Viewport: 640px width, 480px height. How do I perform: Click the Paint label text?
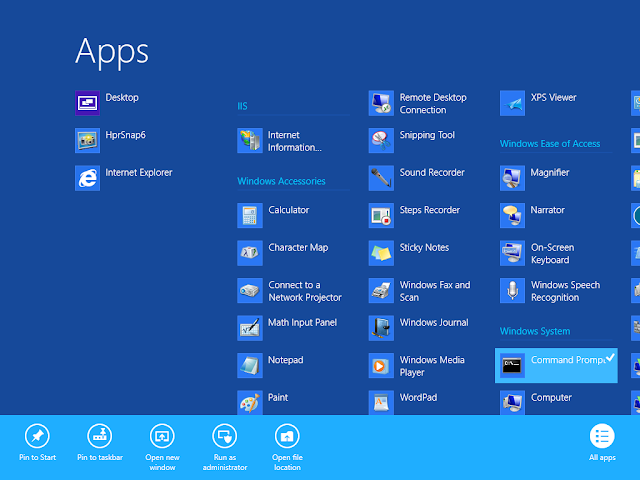pos(278,398)
